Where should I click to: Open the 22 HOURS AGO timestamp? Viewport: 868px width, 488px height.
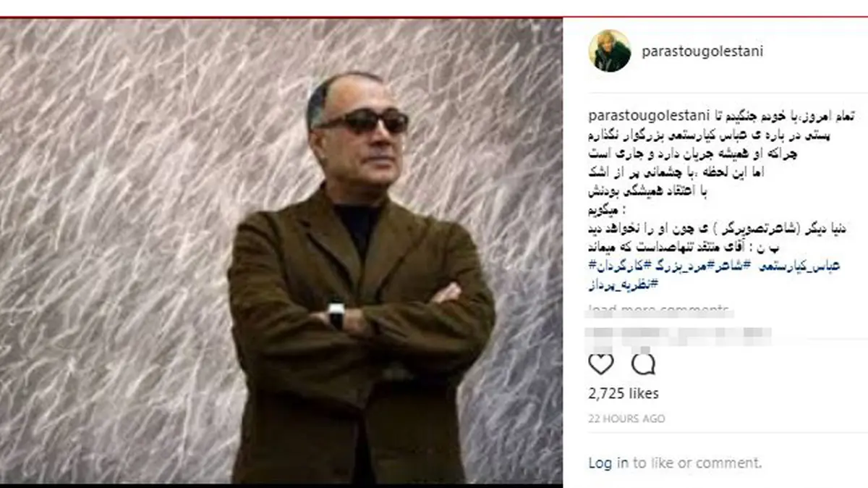626,418
